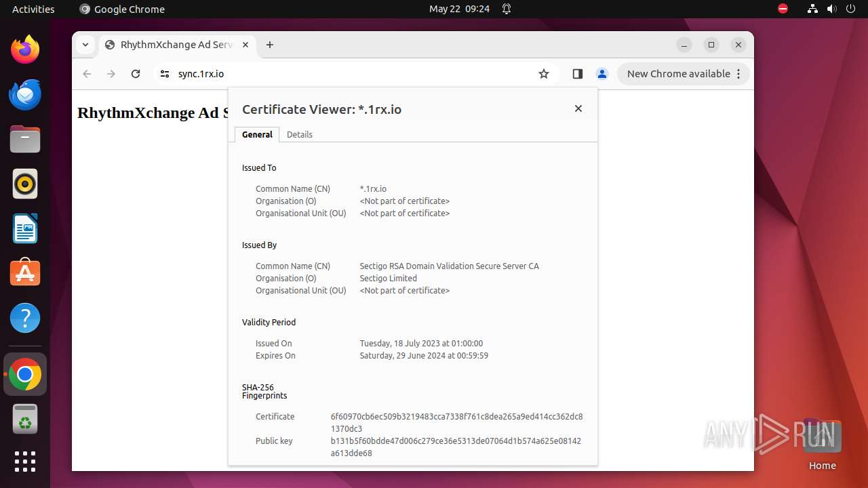The image size is (868, 488).
Task: Select the issued-to common name *.1rx.io
Action: (x=373, y=189)
